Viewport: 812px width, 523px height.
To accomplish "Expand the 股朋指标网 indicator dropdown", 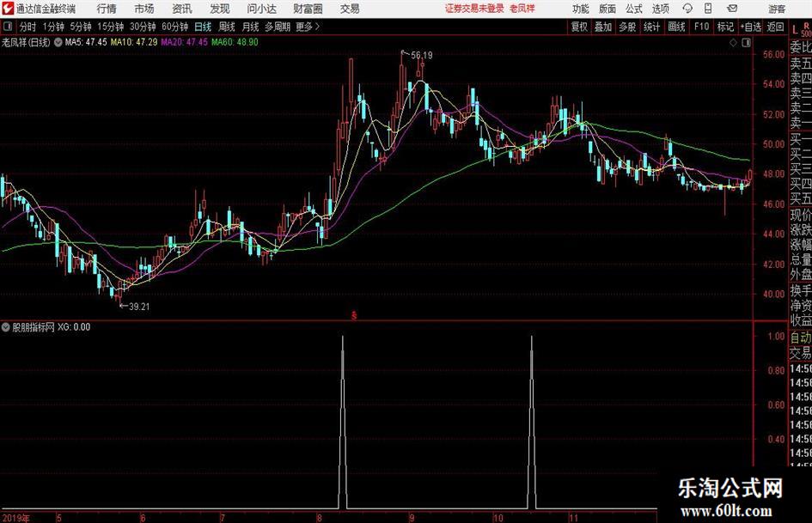I will [6, 327].
